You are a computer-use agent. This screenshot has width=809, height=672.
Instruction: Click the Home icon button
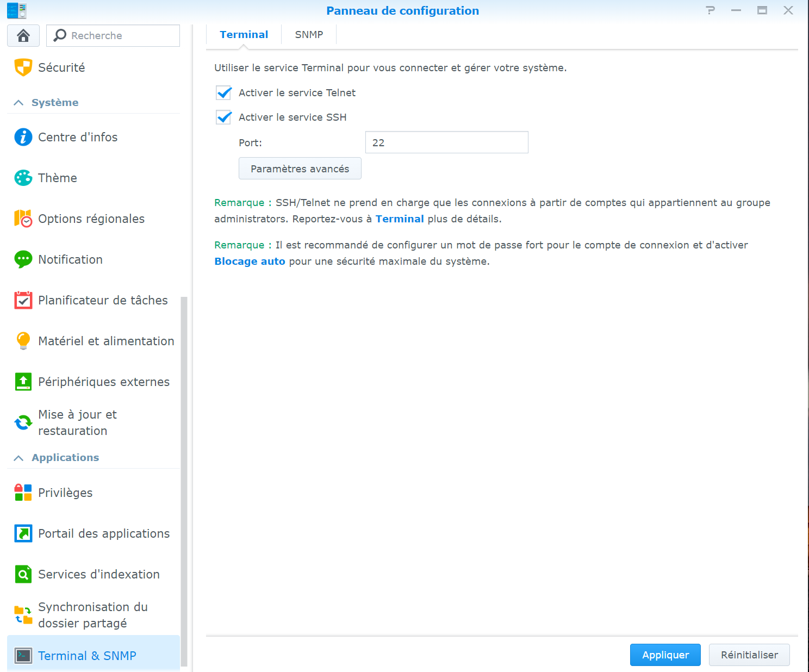click(23, 35)
